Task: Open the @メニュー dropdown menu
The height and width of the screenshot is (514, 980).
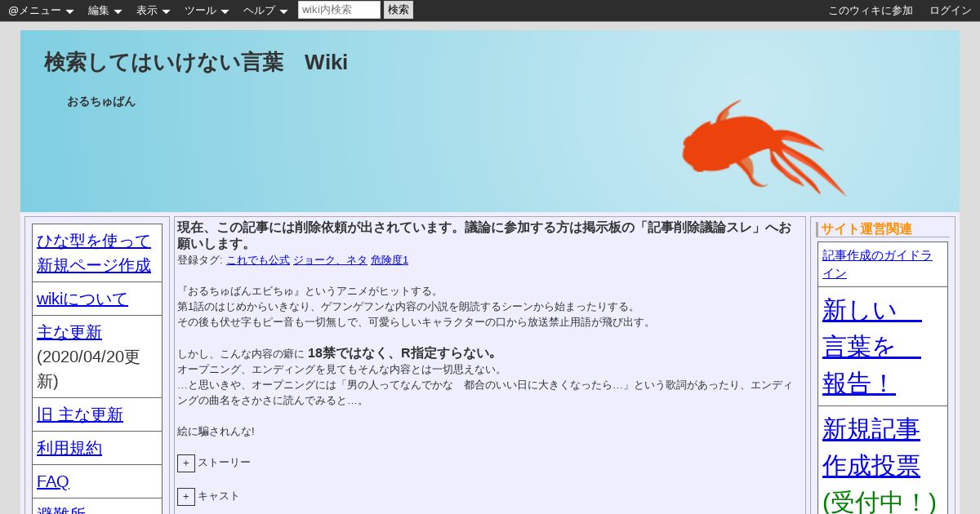Action: [41, 11]
